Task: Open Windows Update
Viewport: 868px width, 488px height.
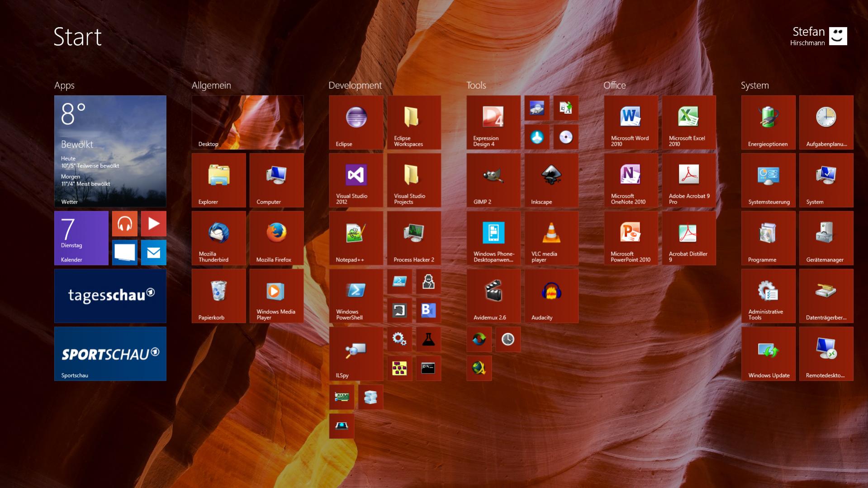Action: [768, 354]
